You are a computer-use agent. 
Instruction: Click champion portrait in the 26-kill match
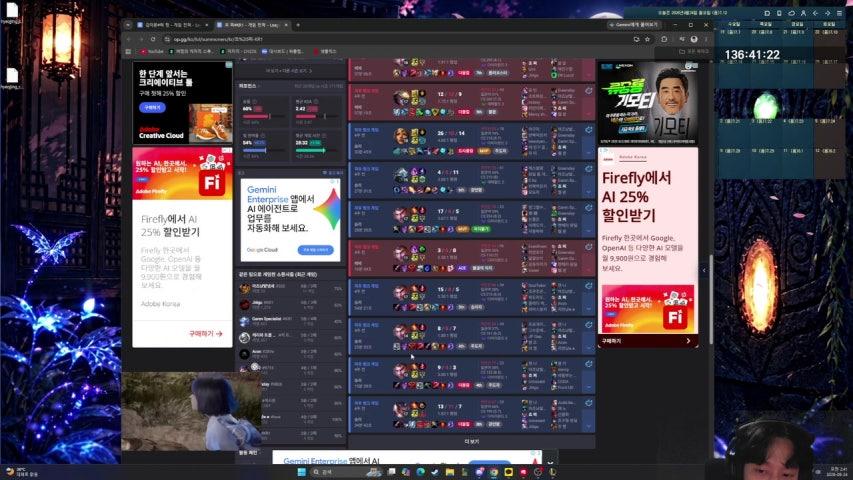[401, 136]
